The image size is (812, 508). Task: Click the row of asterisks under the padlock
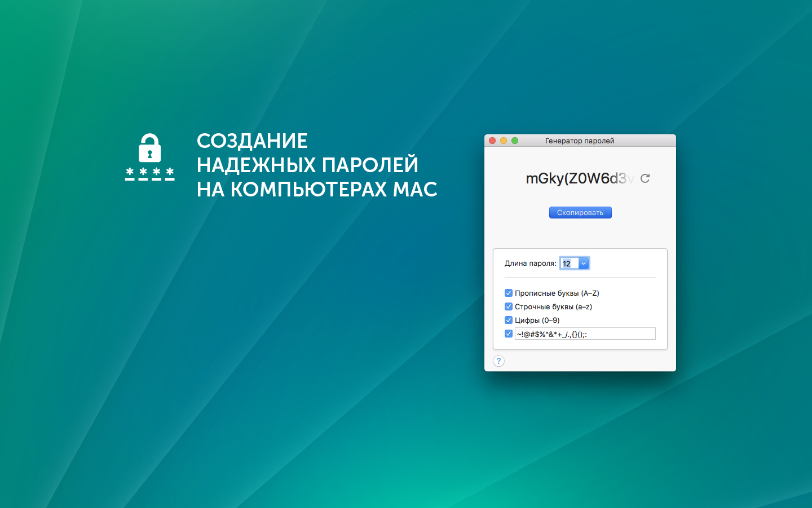(x=149, y=174)
